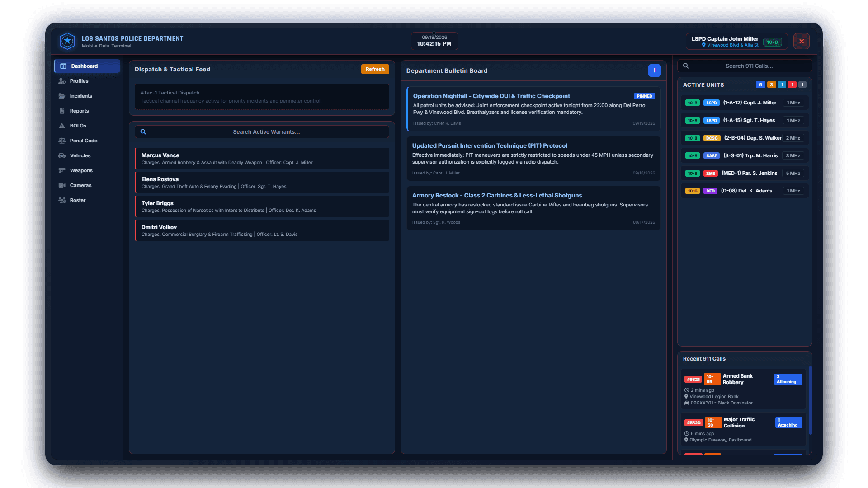Screen dimensions: 868x488
Task: Click the Recent 911 Calls scrollbar
Action: 810,400
